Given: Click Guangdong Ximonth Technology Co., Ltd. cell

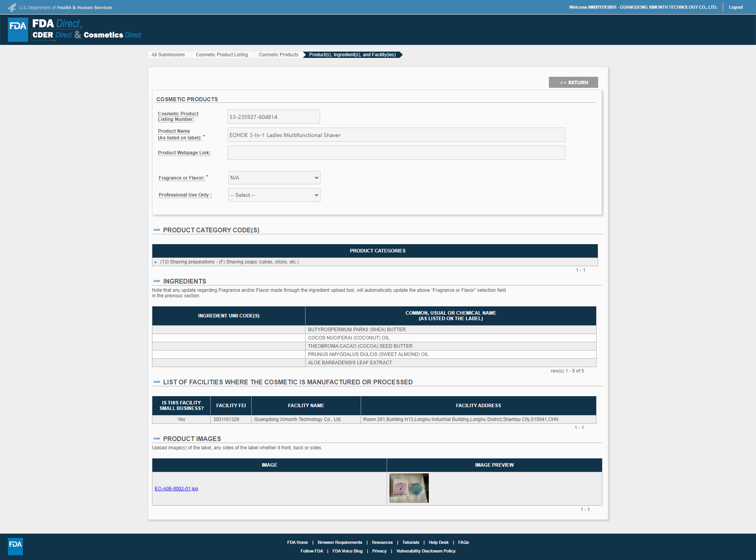Looking at the screenshot, I should 306,419.
